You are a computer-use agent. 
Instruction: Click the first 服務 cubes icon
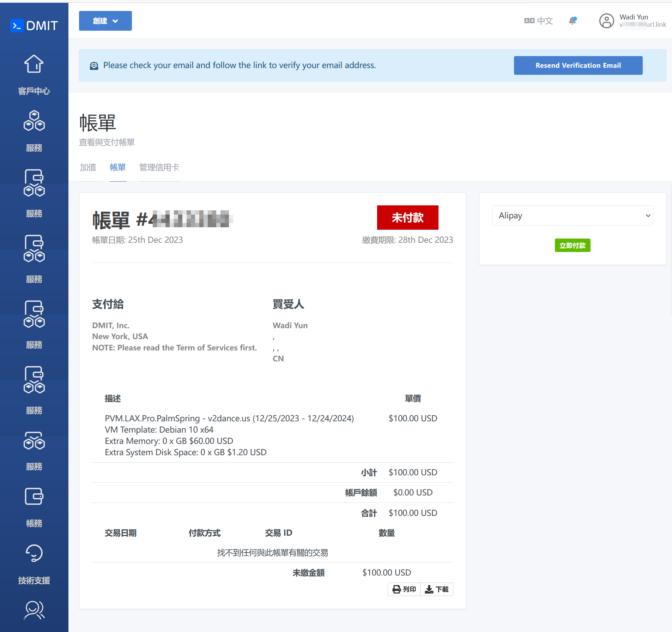click(34, 121)
